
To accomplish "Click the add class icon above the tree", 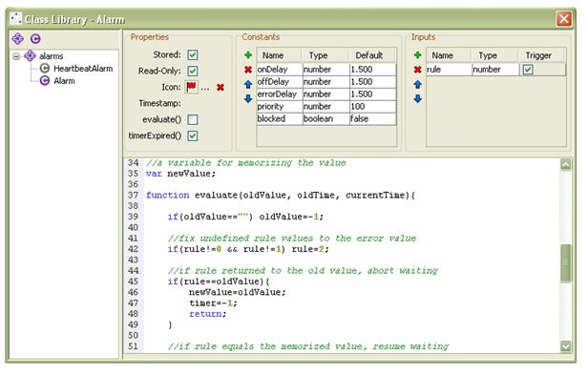I will click(35, 38).
